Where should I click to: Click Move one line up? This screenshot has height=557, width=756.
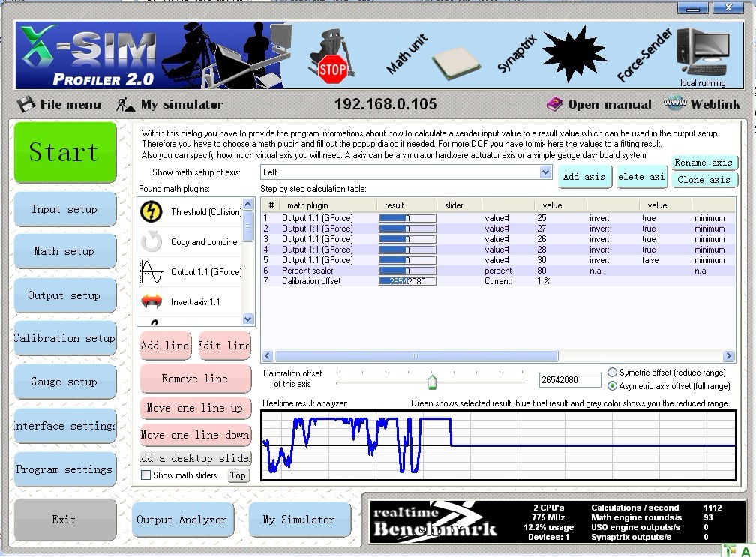(x=195, y=408)
